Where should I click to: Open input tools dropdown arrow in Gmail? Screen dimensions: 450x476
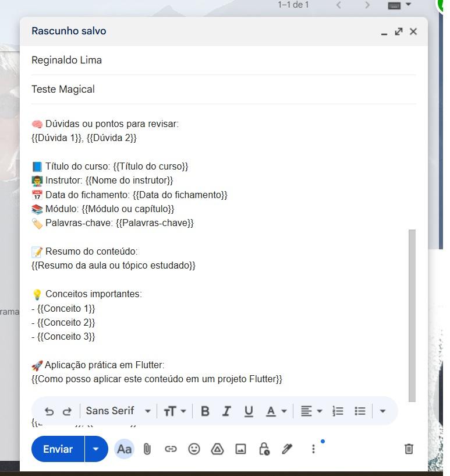[409, 4]
